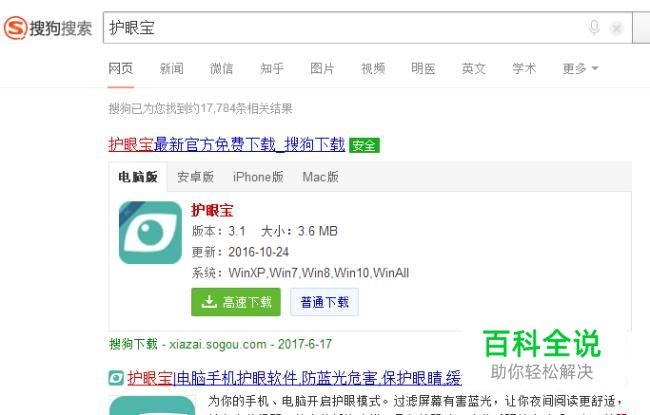650x415 pixels.
Task: Open the 护眼宝|电脑手机护眼软件 result link
Action: pos(294,378)
